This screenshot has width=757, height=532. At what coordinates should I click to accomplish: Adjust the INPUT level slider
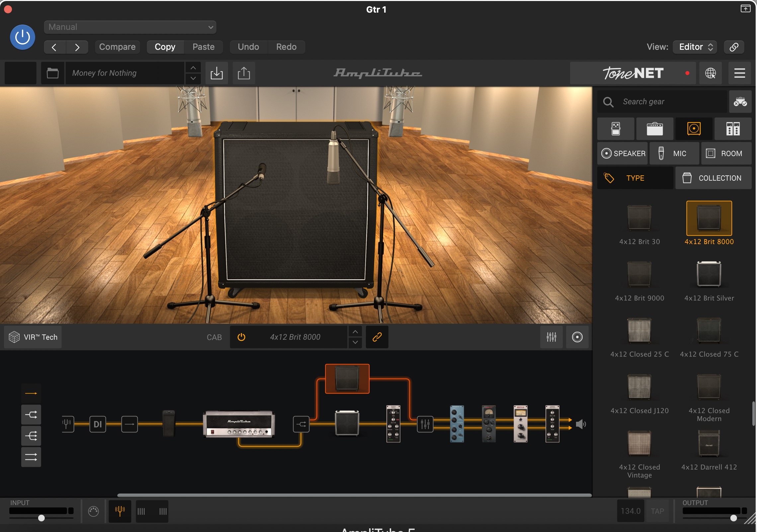point(41,518)
